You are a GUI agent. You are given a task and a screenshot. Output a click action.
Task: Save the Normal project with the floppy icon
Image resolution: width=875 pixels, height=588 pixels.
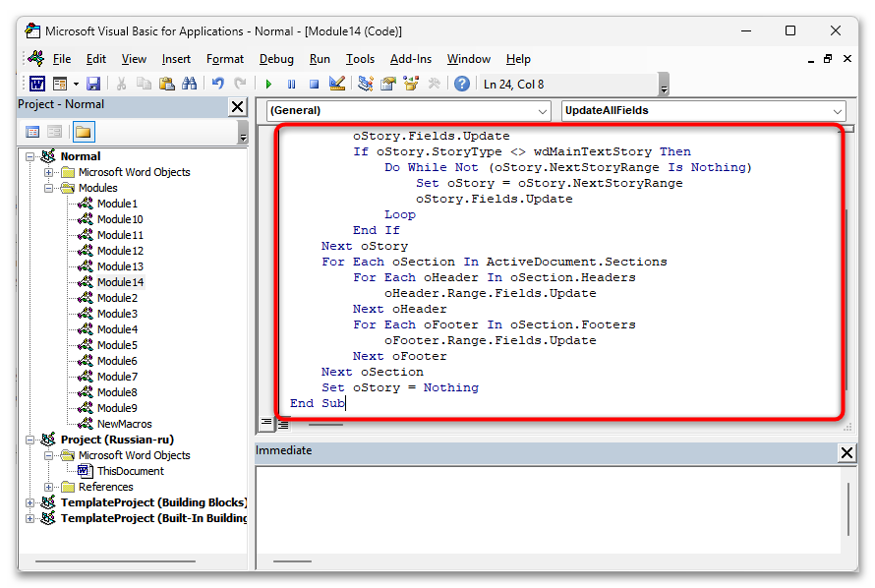(93, 85)
